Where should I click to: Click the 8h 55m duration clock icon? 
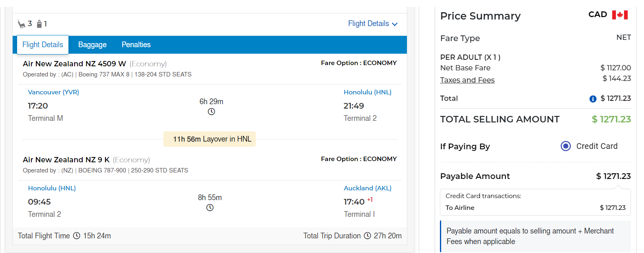pyautogui.click(x=210, y=208)
